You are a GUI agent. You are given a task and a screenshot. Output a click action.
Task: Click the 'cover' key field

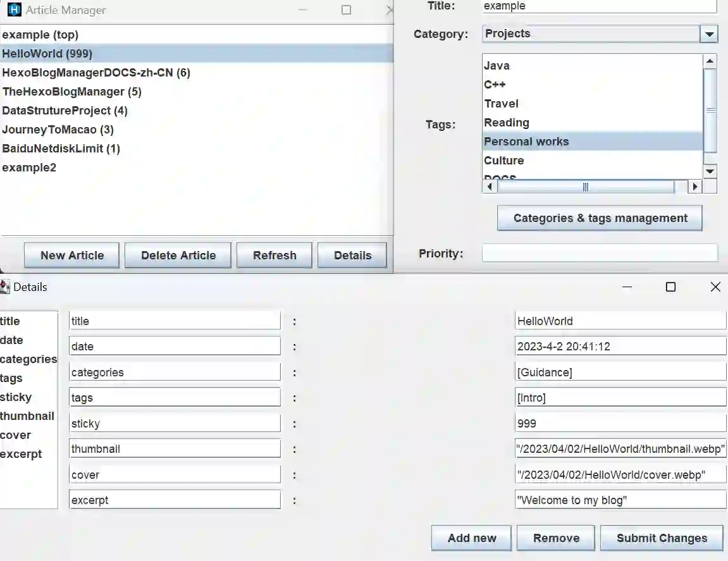(175, 474)
